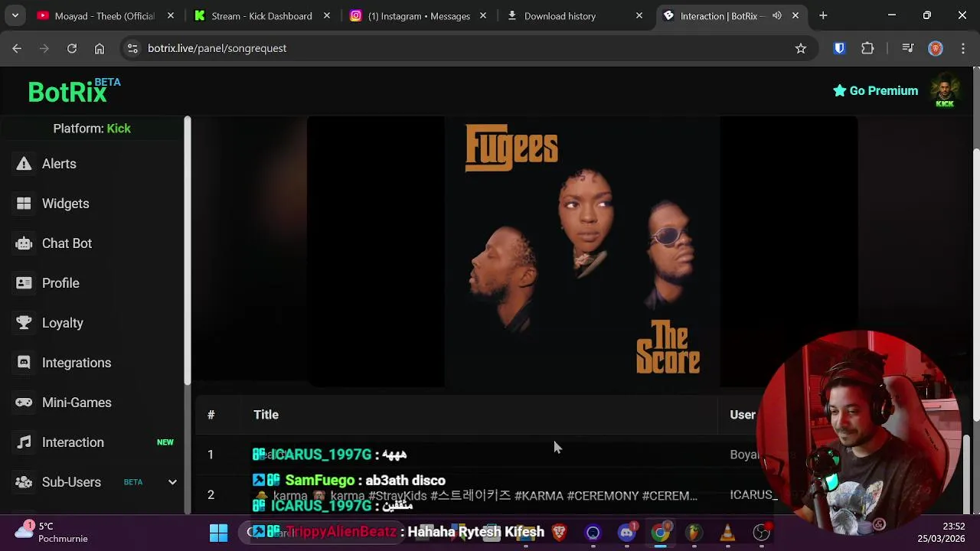
Task: Switch to Instagram Messages tab
Action: [419, 15]
